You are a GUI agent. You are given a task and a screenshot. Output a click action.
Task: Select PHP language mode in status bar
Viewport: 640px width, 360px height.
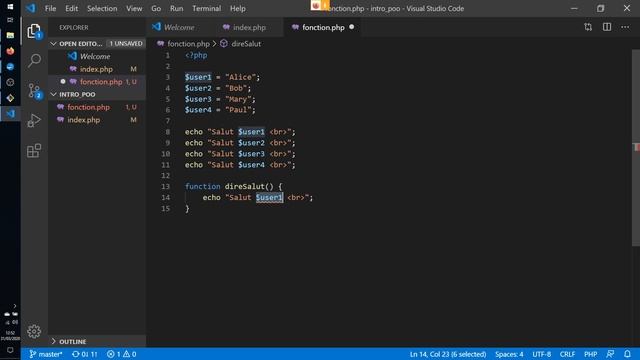[x=591, y=354]
